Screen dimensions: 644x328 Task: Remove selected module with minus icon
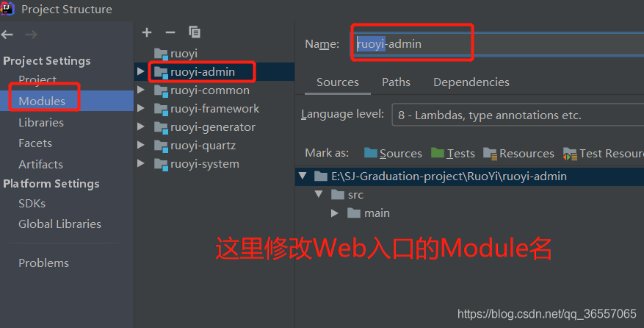(x=170, y=32)
